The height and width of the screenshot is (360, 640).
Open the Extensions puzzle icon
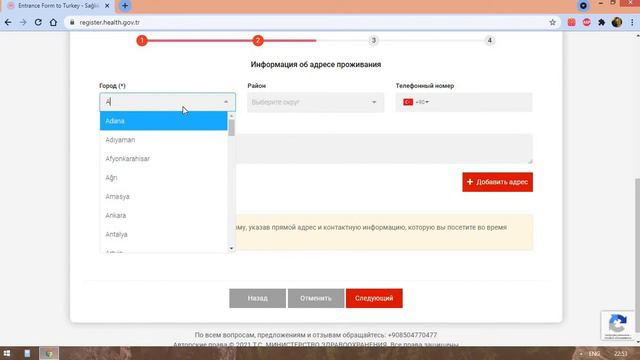click(x=602, y=22)
